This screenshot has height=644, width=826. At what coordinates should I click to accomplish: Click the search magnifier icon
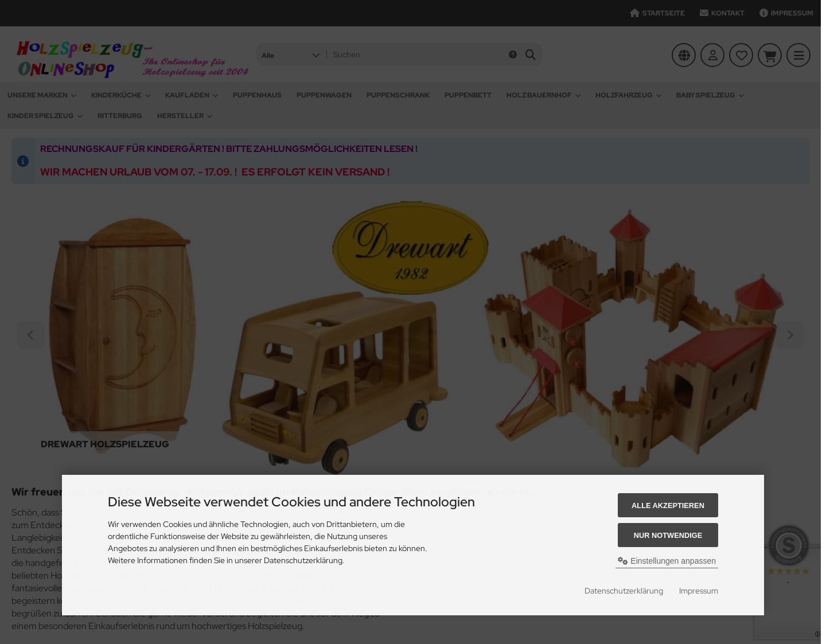[531, 54]
